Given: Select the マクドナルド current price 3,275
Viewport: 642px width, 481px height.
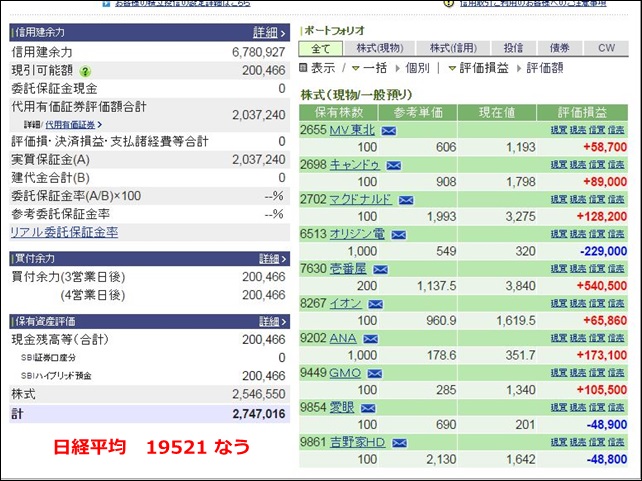Looking at the screenshot, I should coord(520,217).
